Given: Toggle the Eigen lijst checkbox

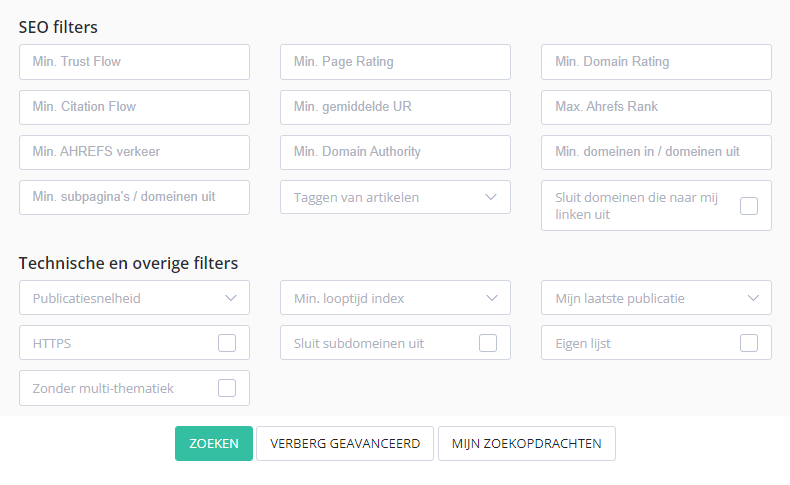Looking at the screenshot, I should [x=749, y=343].
